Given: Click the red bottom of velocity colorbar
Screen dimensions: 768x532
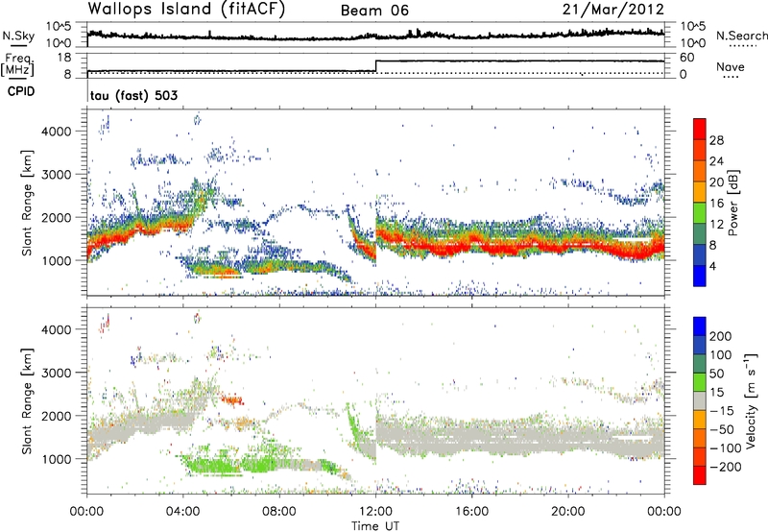Looking at the screenshot, I should 700,475.
